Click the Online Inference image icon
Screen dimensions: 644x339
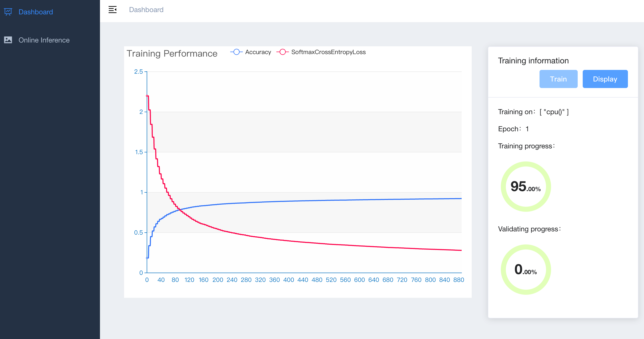pos(8,40)
